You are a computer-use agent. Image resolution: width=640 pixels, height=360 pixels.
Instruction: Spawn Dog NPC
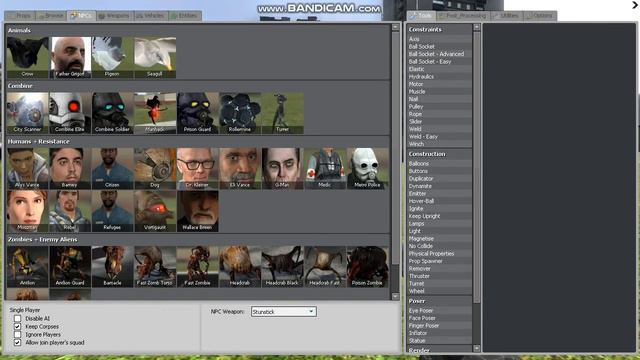(x=155, y=168)
